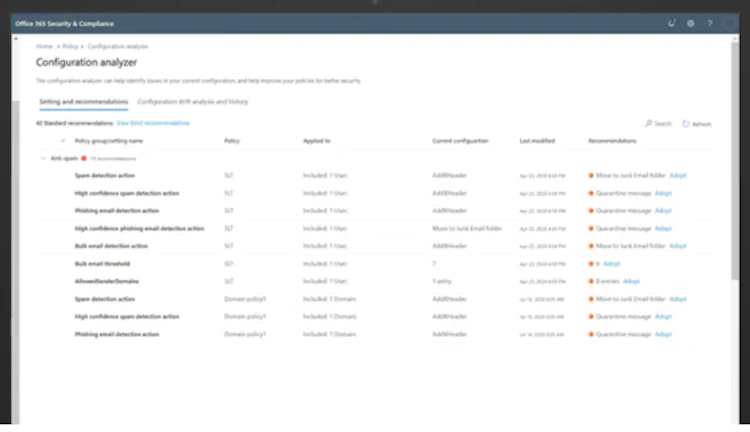750x432 pixels.
Task: Switch to Configuration drift analysis and history tab
Action: tap(192, 101)
